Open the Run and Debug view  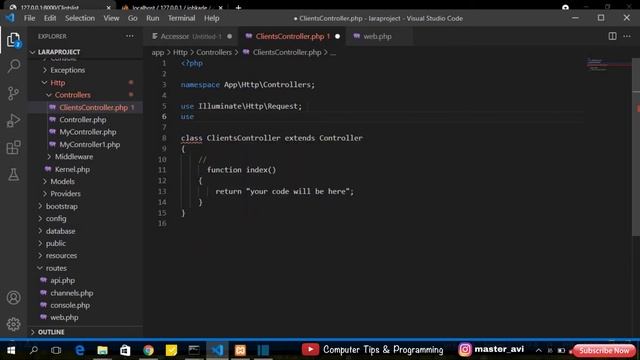coord(13,120)
